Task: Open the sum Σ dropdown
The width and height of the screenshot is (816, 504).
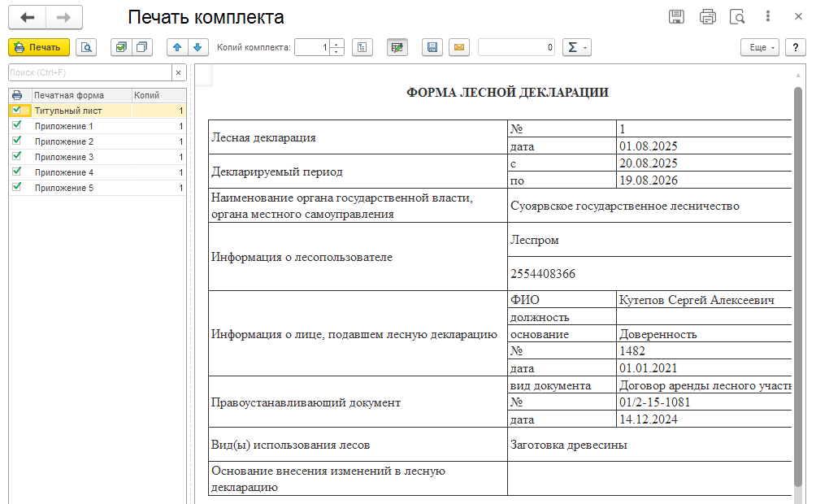Action: 576,47
